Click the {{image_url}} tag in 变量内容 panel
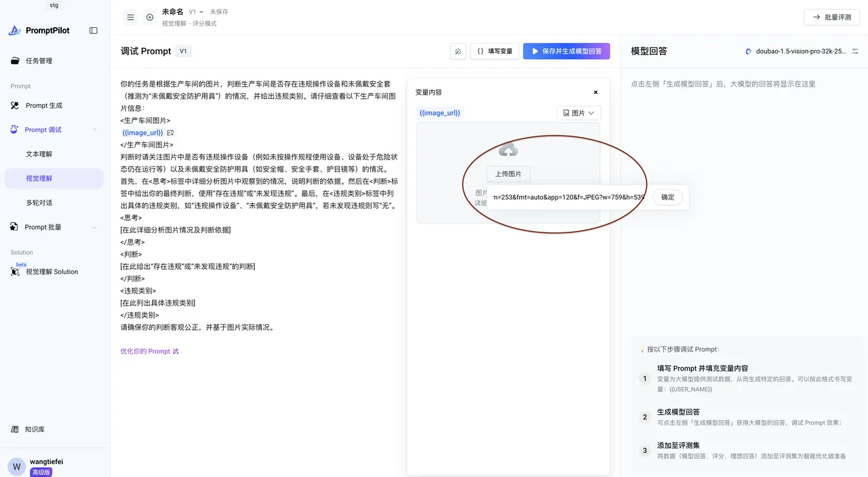This screenshot has width=868, height=477. 439,113
